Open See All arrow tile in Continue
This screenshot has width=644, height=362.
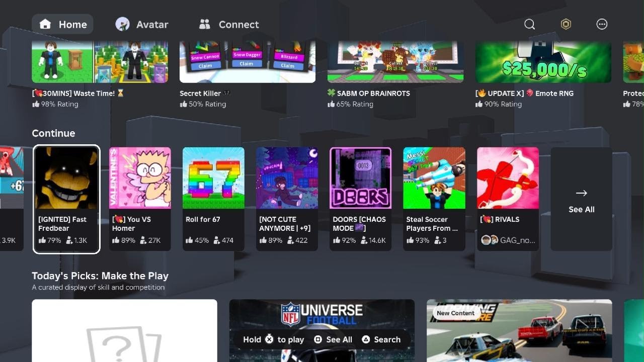(582, 199)
